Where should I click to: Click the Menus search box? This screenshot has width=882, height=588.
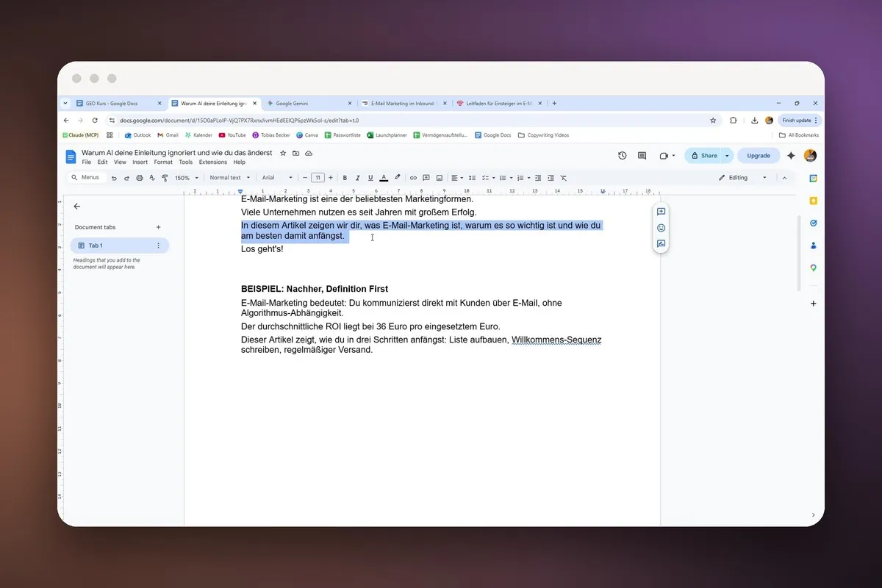coord(86,178)
